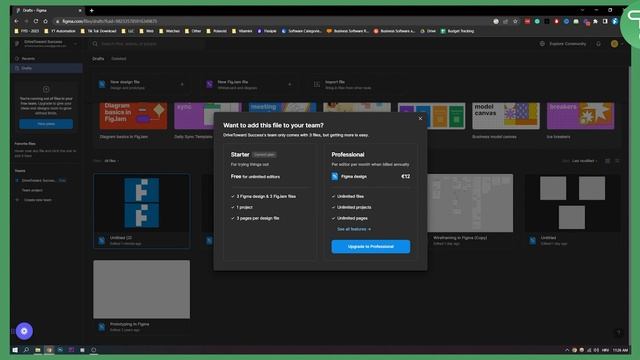The height and width of the screenshot is (360, 640).
Task: Open the YT Automation bookmark folder
Action: click(60, 31)
